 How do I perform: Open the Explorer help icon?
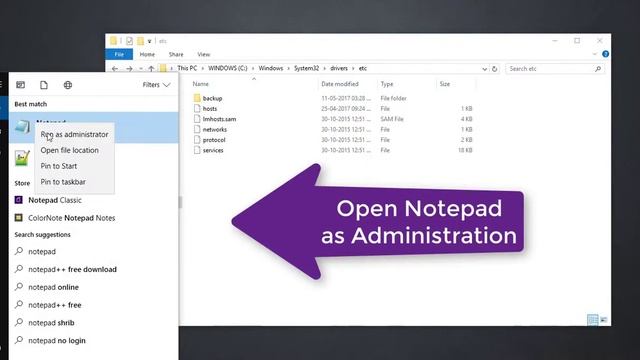click(605, 54)
